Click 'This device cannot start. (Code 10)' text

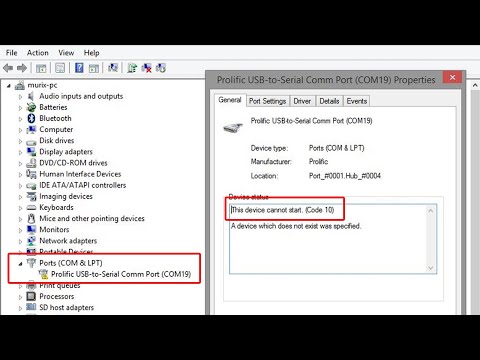[283, 210]
